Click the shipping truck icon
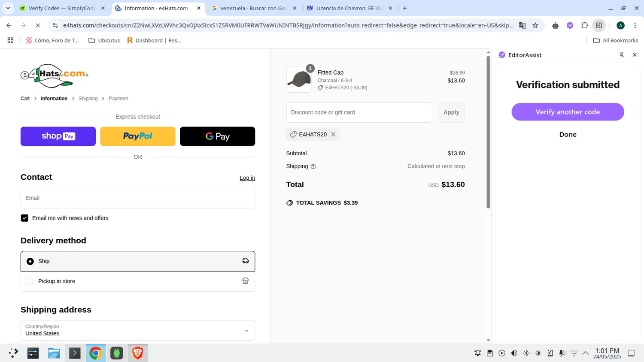This screenshot has width=644, height=362. [x=246, y=261]
